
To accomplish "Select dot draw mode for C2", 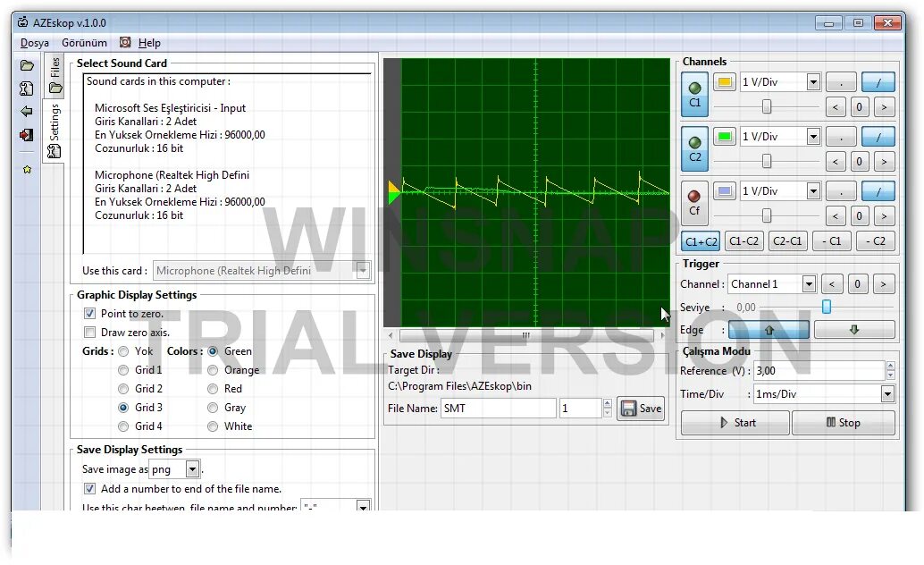I will point(841,136).
